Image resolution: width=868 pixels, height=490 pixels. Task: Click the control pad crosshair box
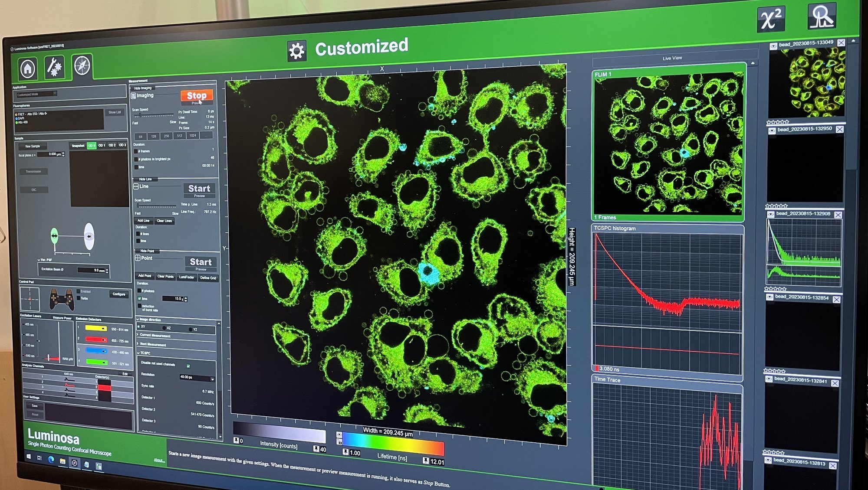pos(30,299)
